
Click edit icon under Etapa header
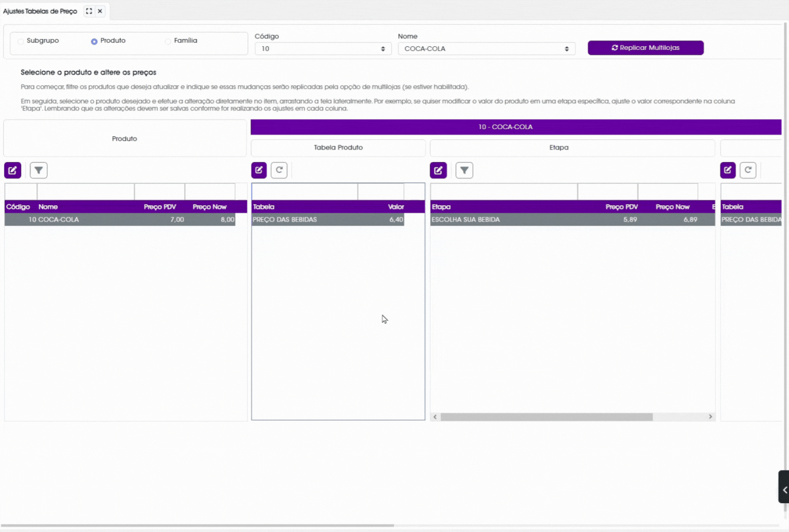439,170
